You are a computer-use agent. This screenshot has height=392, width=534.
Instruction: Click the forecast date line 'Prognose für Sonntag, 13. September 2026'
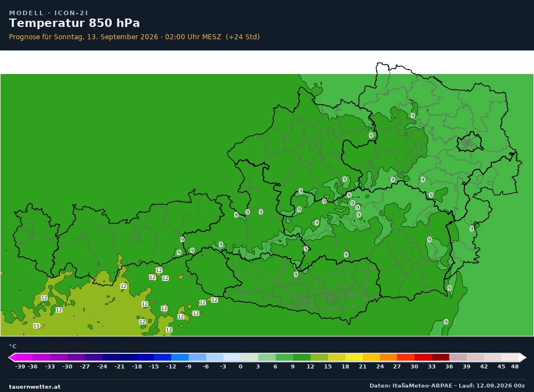point(84,36)
